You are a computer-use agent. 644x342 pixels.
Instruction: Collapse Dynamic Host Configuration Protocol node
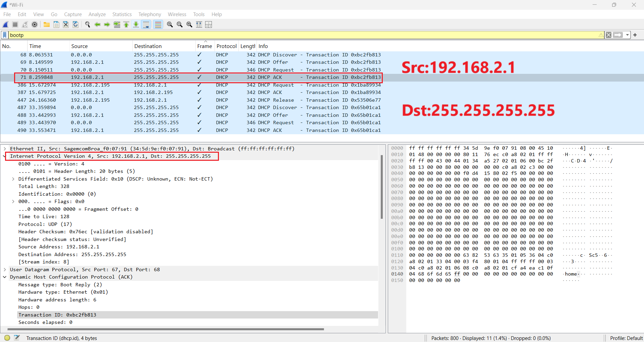[5, 277]
